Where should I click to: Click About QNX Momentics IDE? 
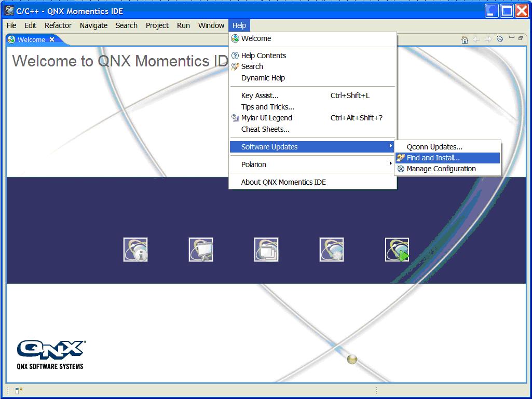coord(283,182)
